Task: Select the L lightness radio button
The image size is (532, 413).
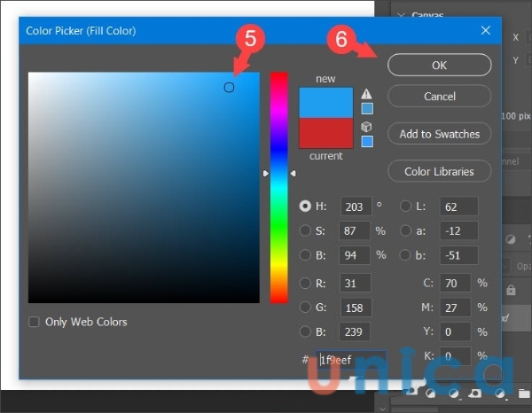Action: coord(406,206)
